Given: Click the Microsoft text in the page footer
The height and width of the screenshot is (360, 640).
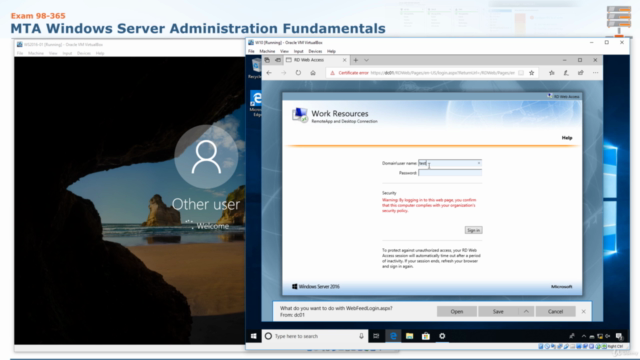Looking at the screenshot, I should pos(562,287).
